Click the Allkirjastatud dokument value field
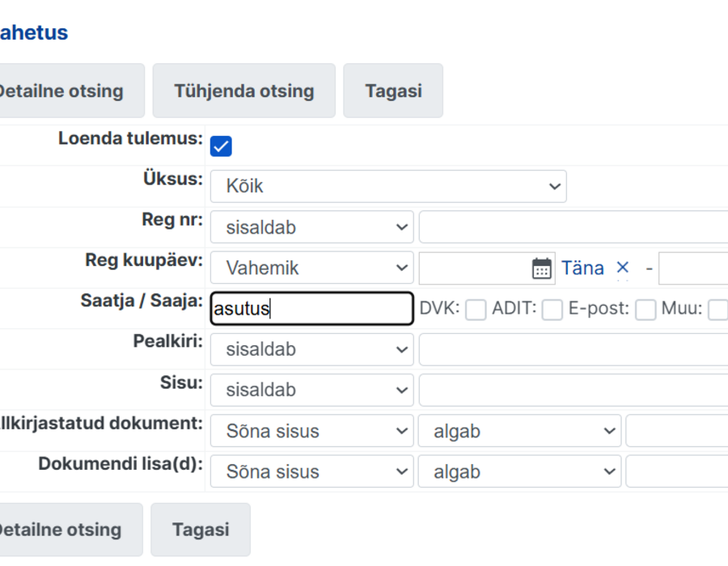Screen dimensions: 728x566 pyautogui.click(x=677, y=431)
